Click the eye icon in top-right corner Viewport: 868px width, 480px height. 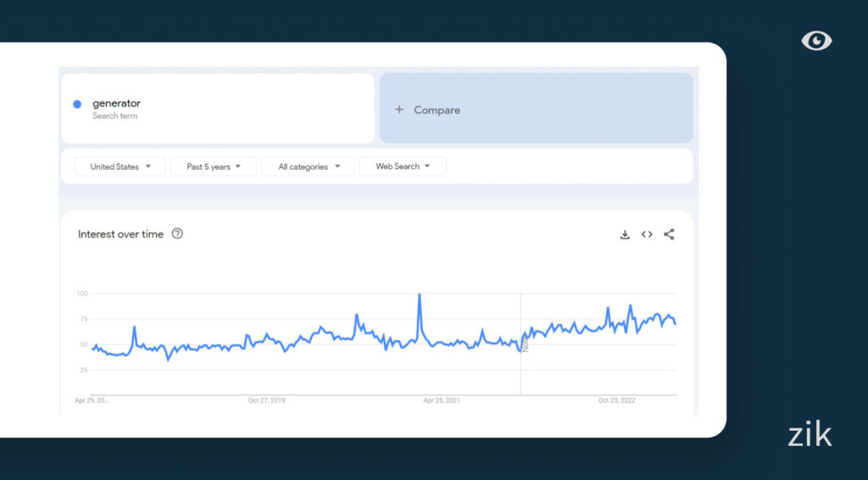pyautogui.click(x=816, y=41)
